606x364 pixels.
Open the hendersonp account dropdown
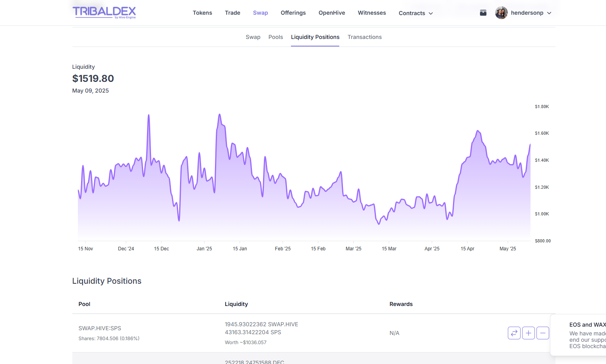(531, 13)
